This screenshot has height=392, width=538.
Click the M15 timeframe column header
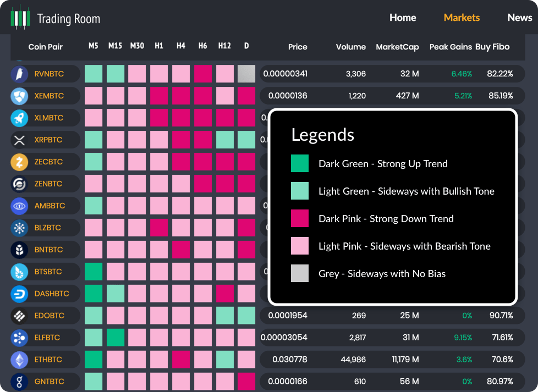[x=116, y=46]
